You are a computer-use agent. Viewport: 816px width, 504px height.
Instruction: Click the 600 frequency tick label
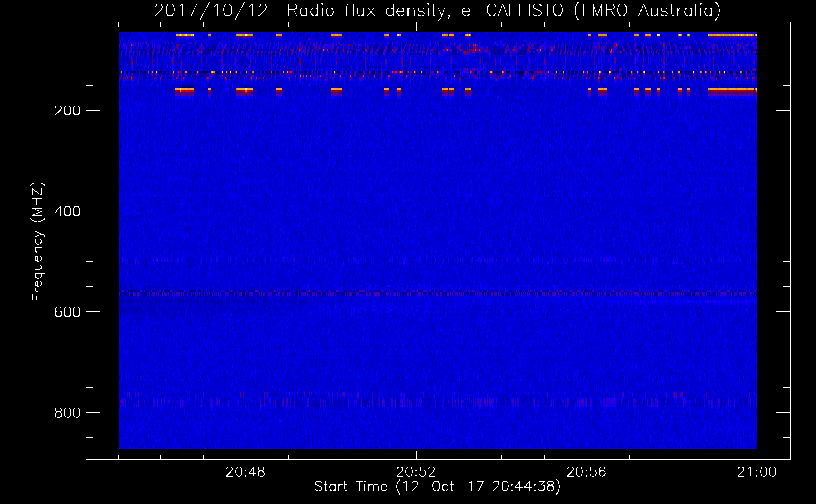point(68,312)
